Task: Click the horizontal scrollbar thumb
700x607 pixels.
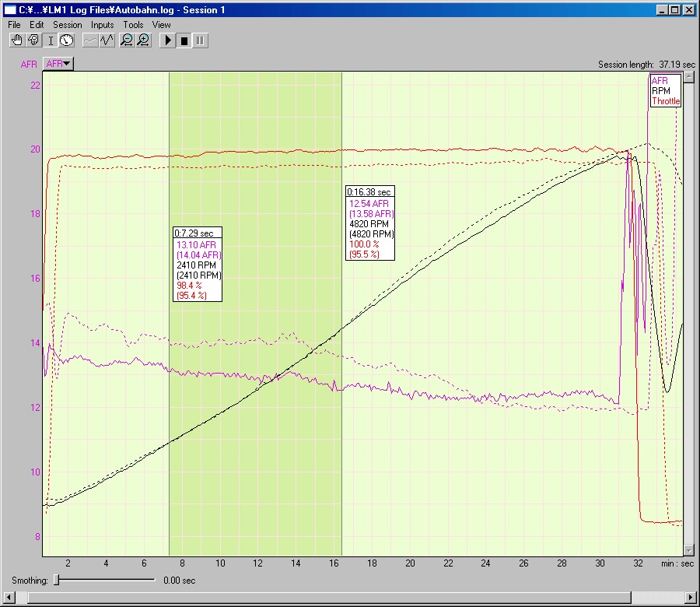Action: point(330,598)
